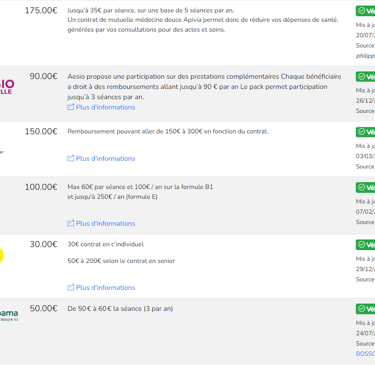Click the green checkmark badge in the 150.00€ row

coord(366,132)
